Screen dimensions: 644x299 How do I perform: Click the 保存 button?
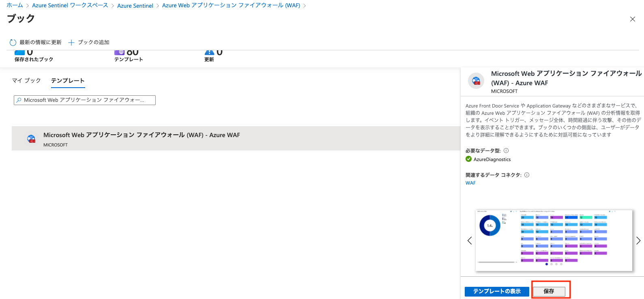[549, 291]
